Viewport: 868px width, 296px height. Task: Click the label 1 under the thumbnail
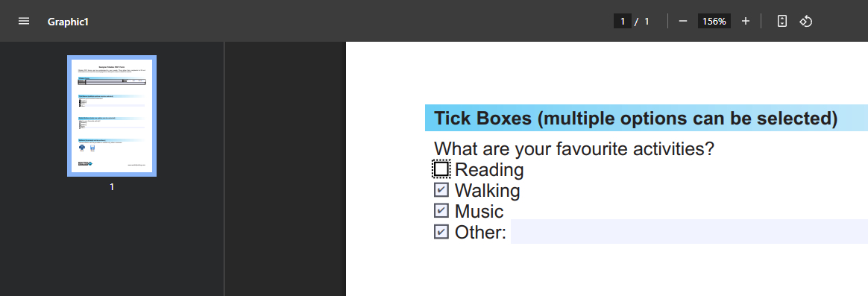[x=112, y=187]
